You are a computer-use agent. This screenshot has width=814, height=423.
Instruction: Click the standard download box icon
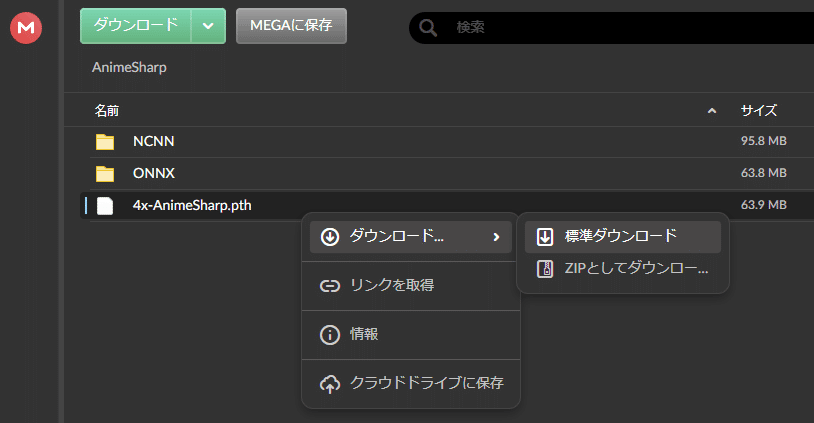point(545,237)
